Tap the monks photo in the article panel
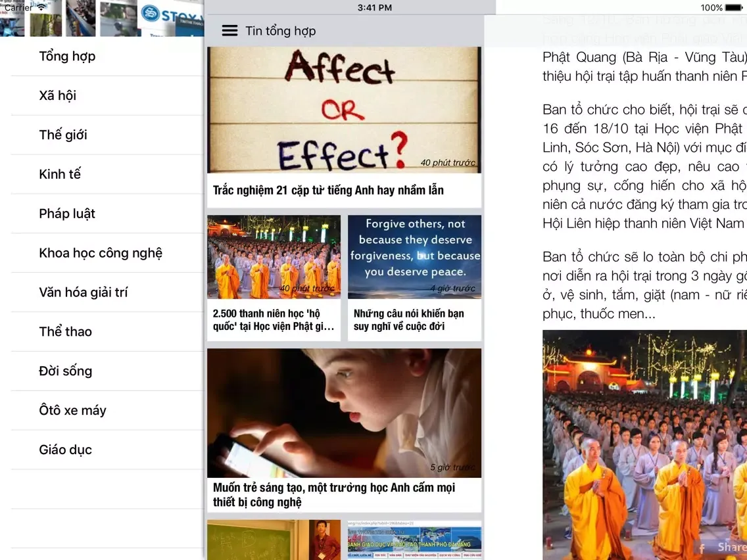 click(644, 445)
